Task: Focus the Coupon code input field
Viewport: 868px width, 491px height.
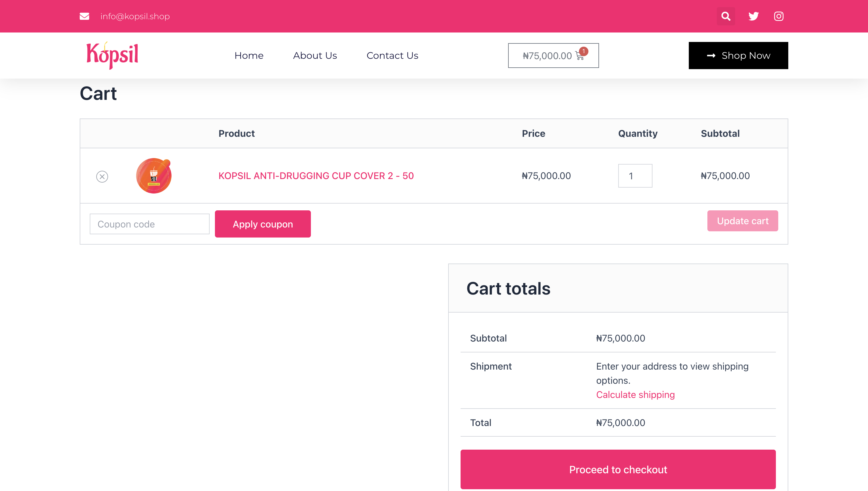Action: tap(149, 224)
